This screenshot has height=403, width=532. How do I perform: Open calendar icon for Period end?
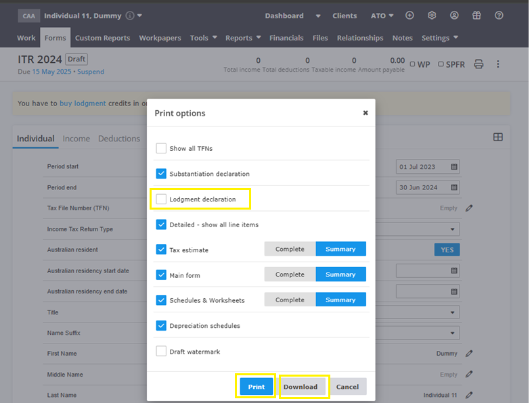(454, 187)
